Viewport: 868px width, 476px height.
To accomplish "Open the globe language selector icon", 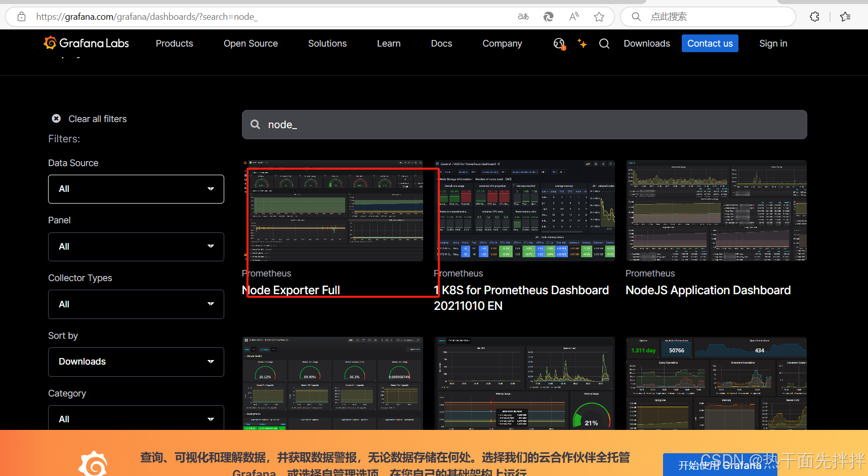I will 559,44.
